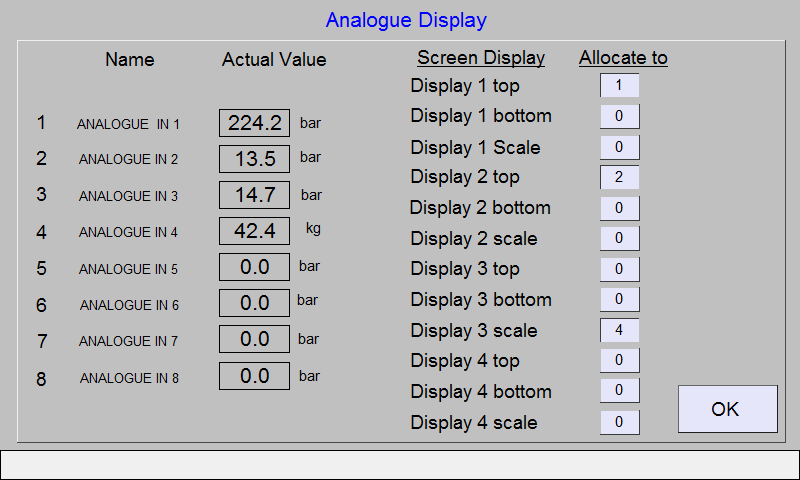Click the Display 2 bottom allocation box
800x480 pixels.
(619, 208)
